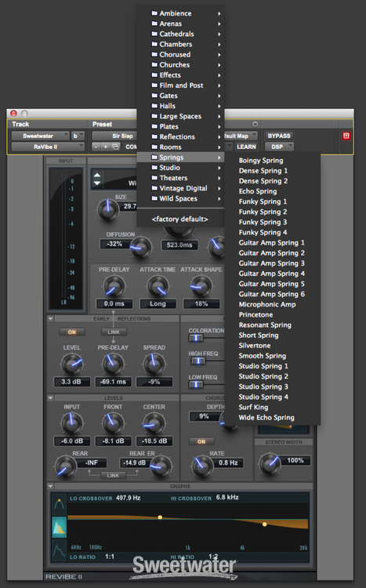Toggle Early Reflections ON button
The width and height of the screenshot is (366, 588).
click(x=72, y=332)
